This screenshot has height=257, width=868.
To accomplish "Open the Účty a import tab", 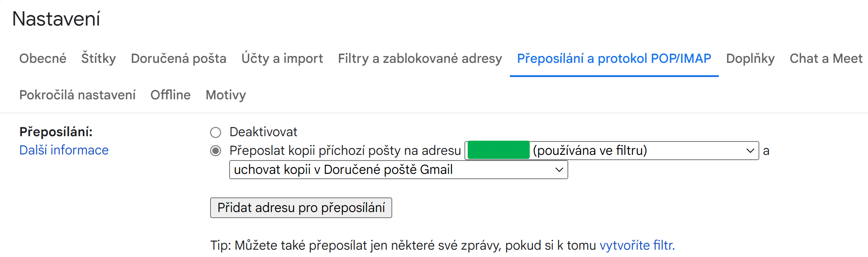I will (x=282, y=59).
